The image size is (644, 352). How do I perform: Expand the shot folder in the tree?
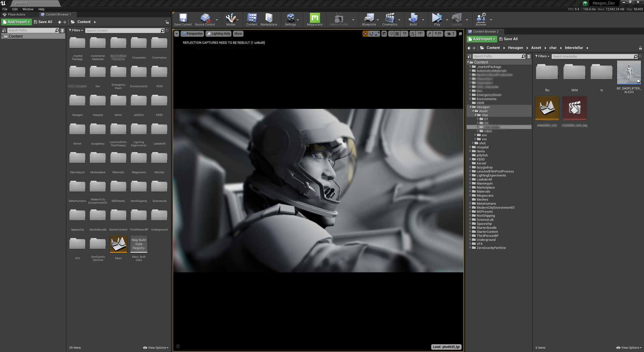pyautogui.click(x=473, y=143)
